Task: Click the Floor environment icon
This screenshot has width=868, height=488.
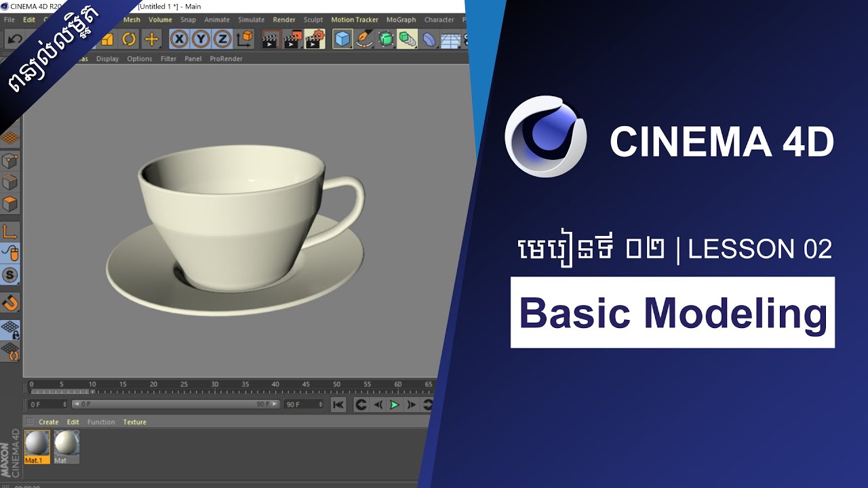Action: pos(451,40)
